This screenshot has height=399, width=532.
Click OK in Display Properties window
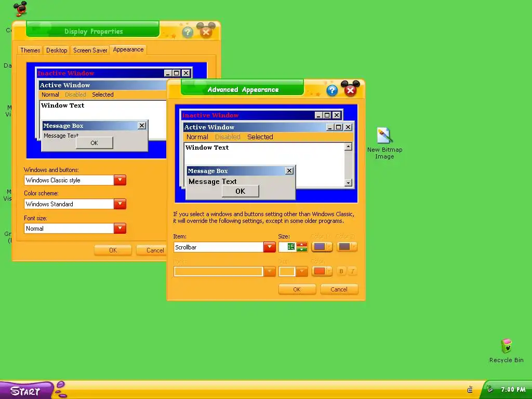coord(113,250)
